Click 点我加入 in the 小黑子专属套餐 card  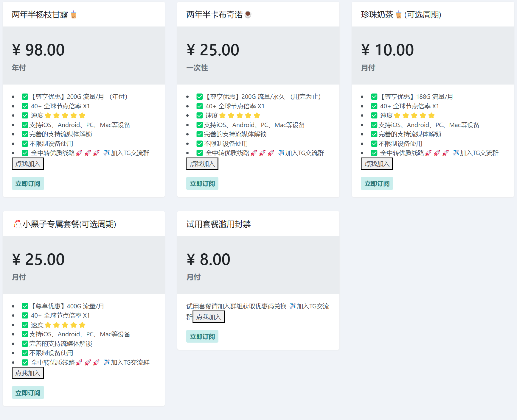[28, 373]
